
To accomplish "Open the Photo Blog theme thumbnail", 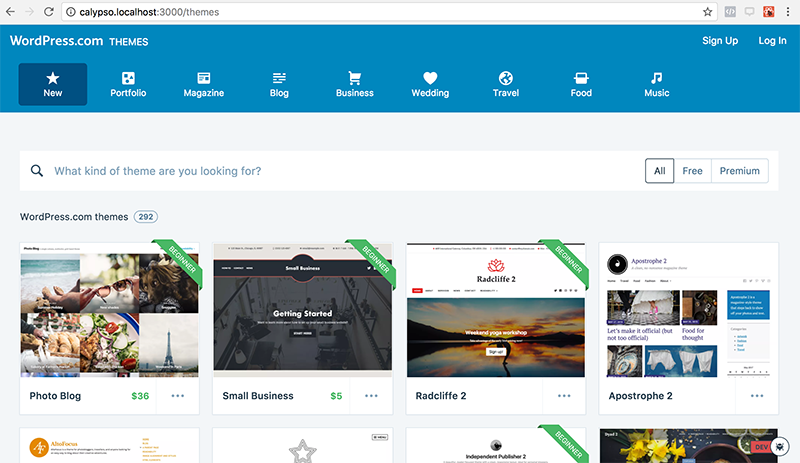I will tap(109, 310).
